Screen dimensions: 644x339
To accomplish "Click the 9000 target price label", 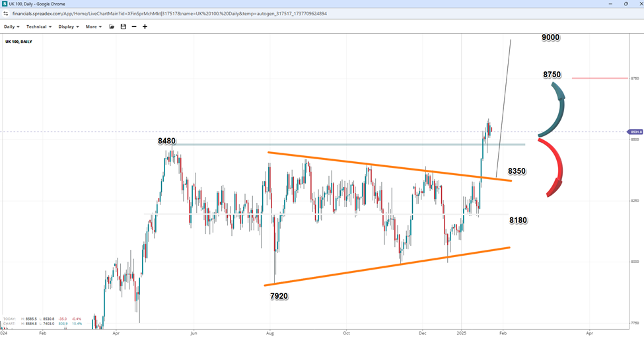I will coord(550,38).
